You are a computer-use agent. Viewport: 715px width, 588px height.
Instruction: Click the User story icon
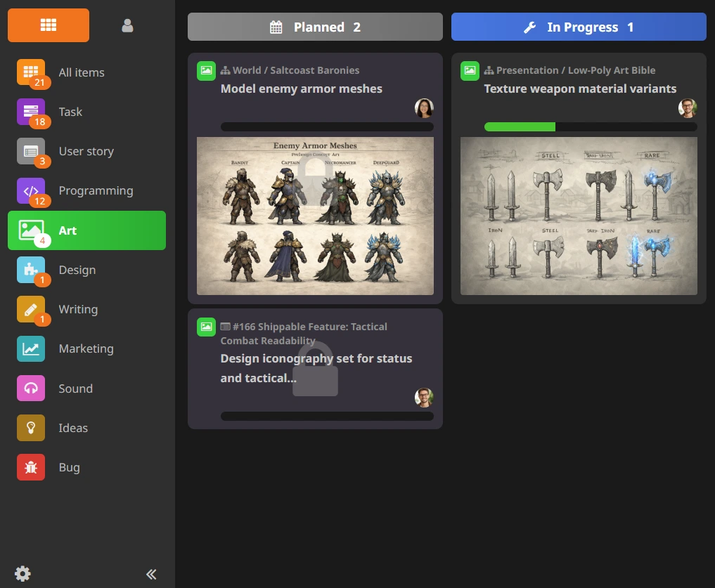click(31, 151)
